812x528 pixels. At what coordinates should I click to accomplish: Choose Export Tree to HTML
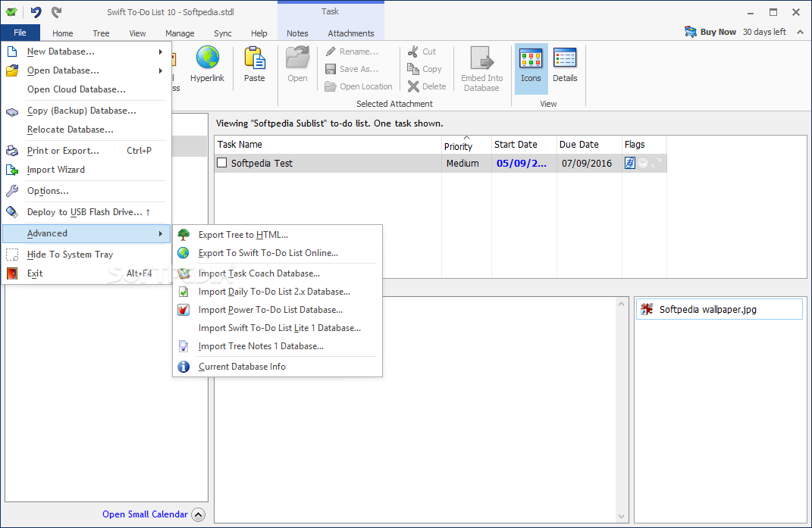click(x=277, y=235)
